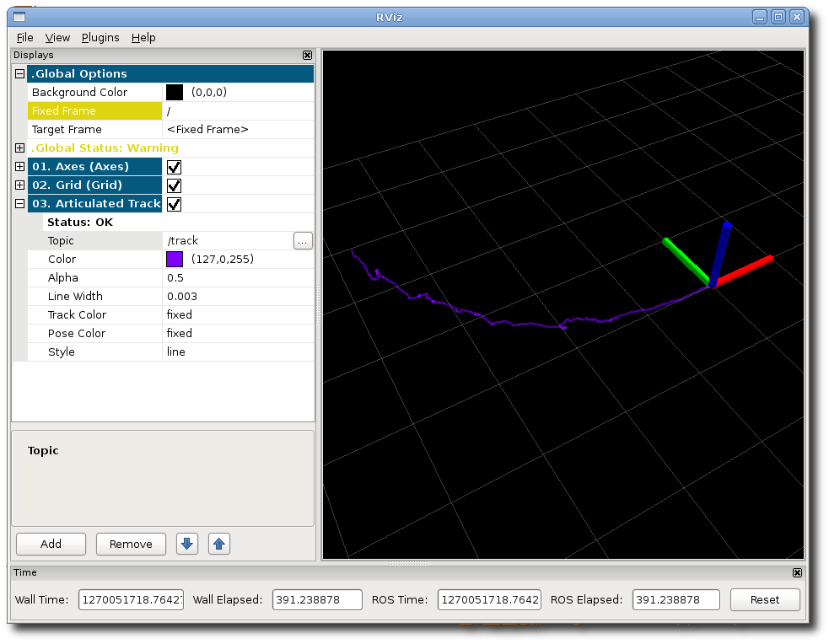Click the blue down arrow move button
This screenshot has width=829, height=644.
pyautogui.click(x=187, y=544)
